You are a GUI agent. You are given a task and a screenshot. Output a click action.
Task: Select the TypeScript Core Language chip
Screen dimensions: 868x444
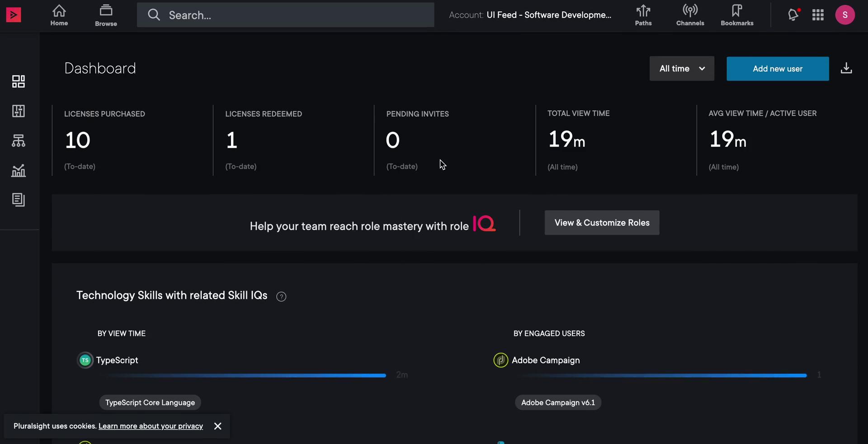[x=150, y=402]
